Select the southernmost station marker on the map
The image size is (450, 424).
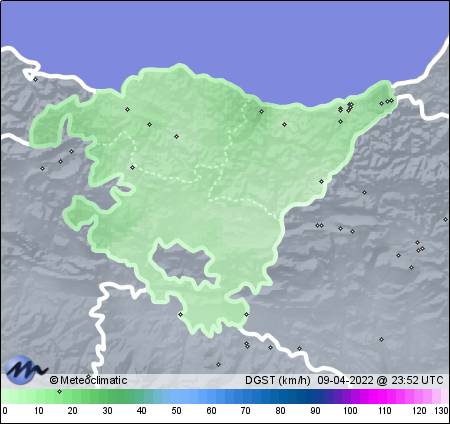(218, 364)
